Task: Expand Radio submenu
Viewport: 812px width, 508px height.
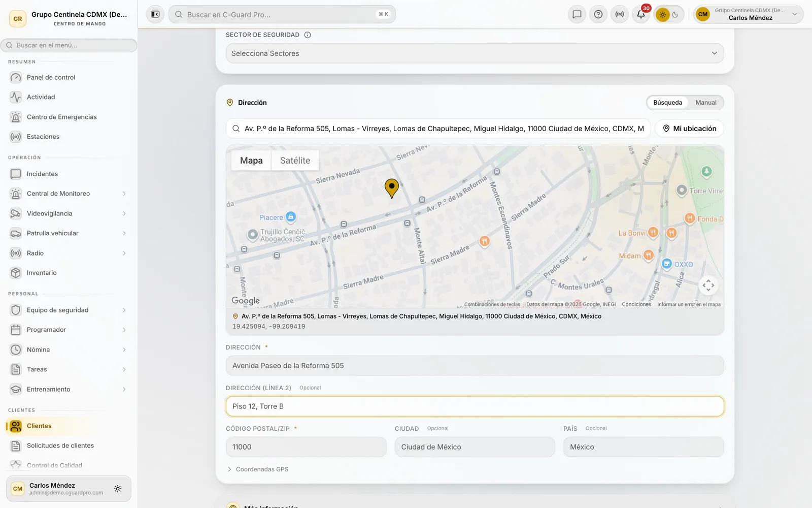Action: tap(124, 253)
